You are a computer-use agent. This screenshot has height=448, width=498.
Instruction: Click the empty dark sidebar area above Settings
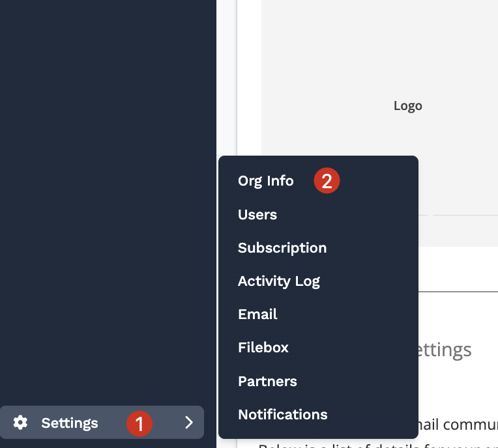[108, 195]
